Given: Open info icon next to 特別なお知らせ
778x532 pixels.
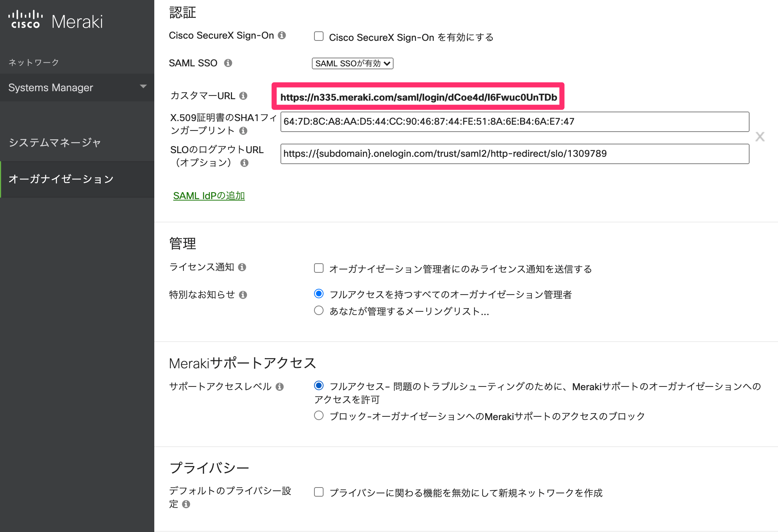Looking at the screenshot, I should [x=243, y=295].
